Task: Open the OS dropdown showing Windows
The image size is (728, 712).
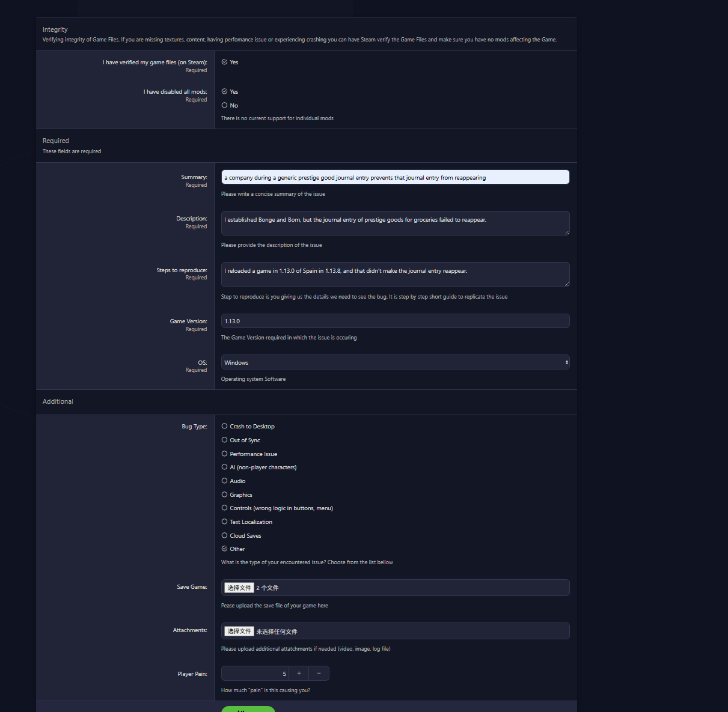Action: click(395, 362)
